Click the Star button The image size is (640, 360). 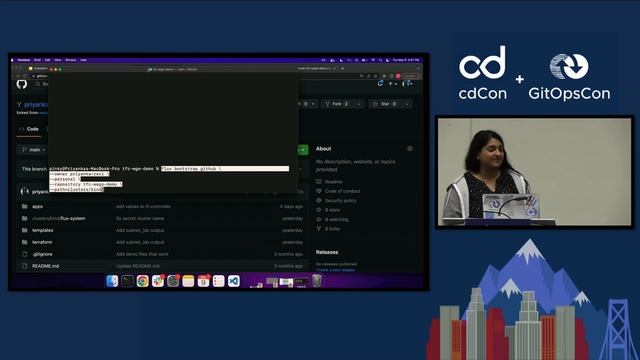point(385,104)
